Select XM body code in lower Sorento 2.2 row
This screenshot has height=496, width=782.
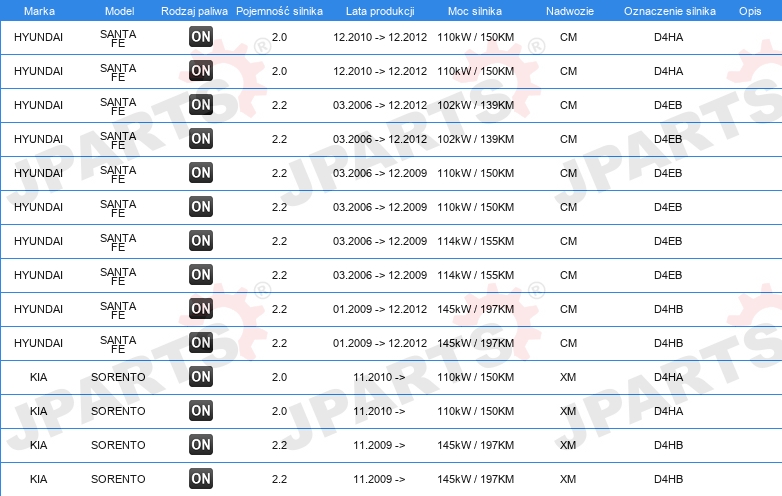point(568,480)
